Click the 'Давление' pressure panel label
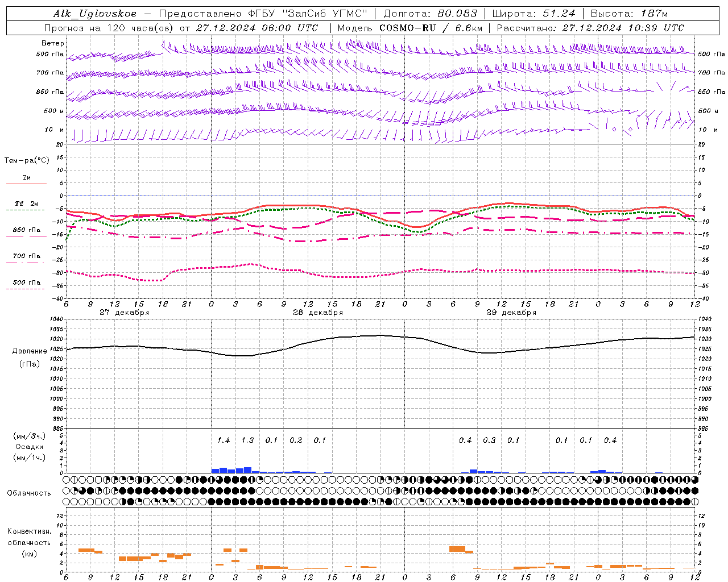The width and height of the screenshot is (728, 582). pos(30,351)
